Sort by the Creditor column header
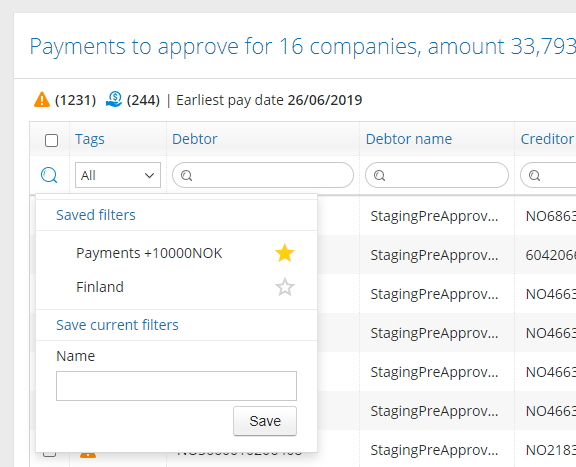576x467 pixels. (x=548, y=139)
